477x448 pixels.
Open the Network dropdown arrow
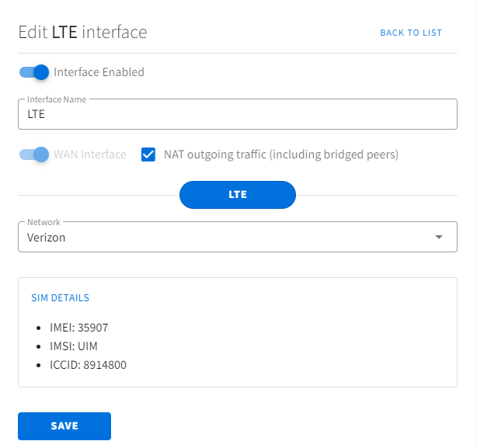pos(439,237)
